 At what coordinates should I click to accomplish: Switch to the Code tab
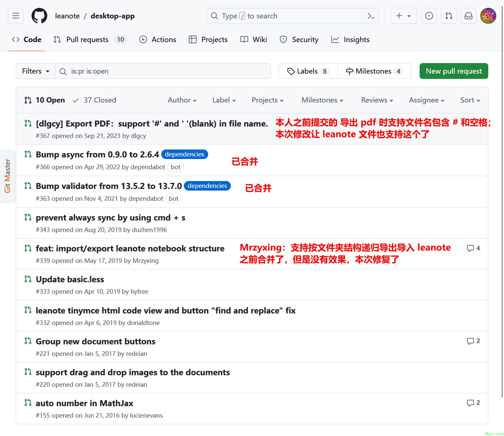(27, 39)
